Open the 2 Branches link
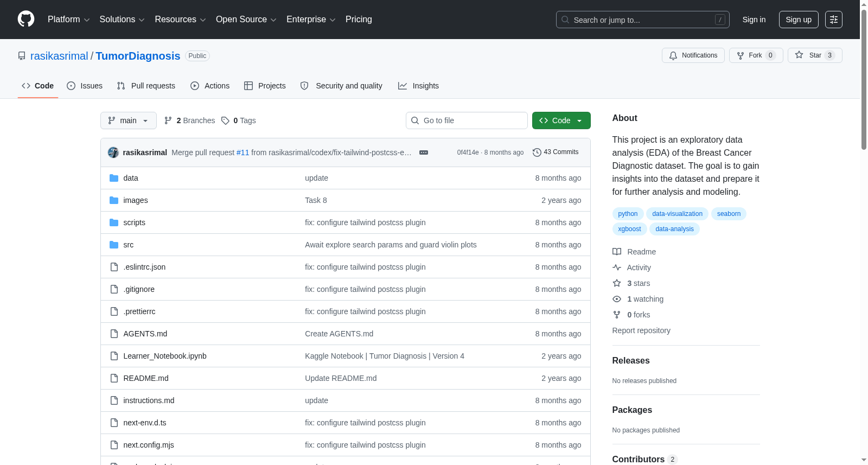The height and width of the screenshot is (465, 868). [190, 120]
